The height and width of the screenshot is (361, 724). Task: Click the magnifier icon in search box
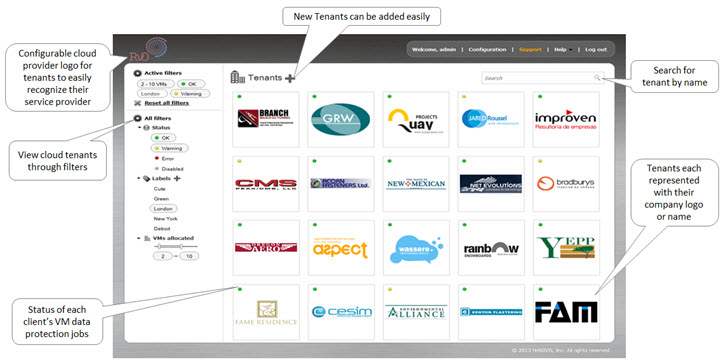coord(597,78)
